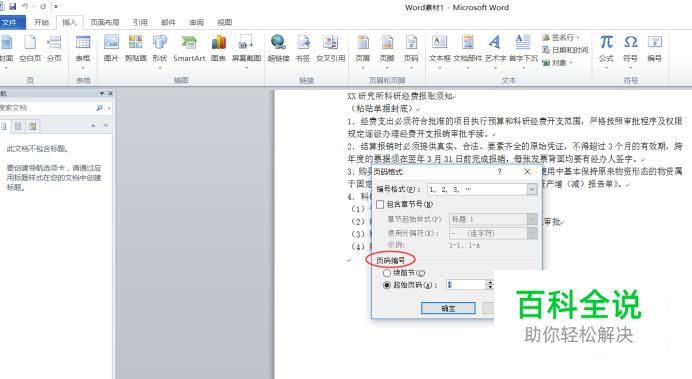Switch to the Page Layout (页面布局) tab
This screenshot has width=692, height=379.
click(105, 22)
